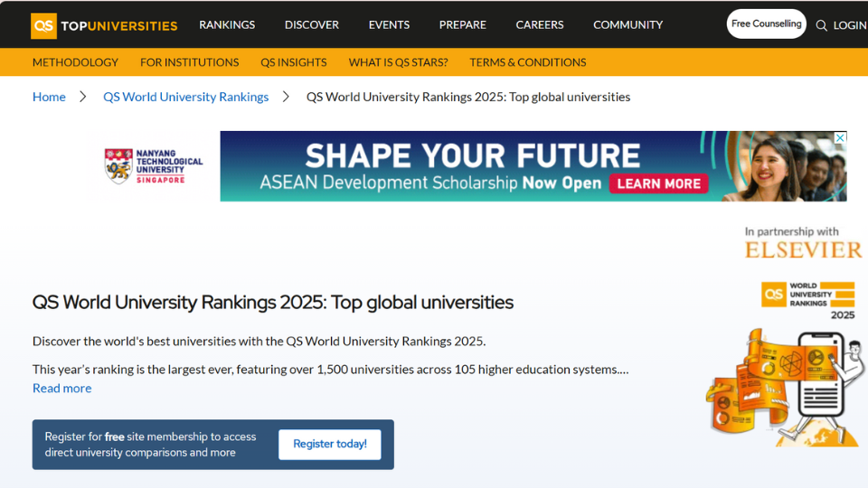Open the search magnifier icon
This screenshot has height=488, width=868.
point(821,25)
